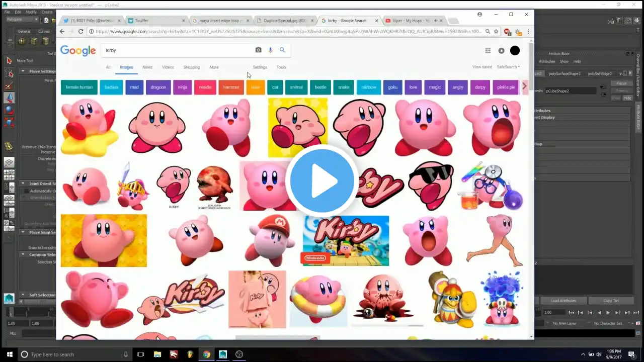The image size is (644, 362).
Task: Reload the Google search page
Action: [x=80, y=31]
